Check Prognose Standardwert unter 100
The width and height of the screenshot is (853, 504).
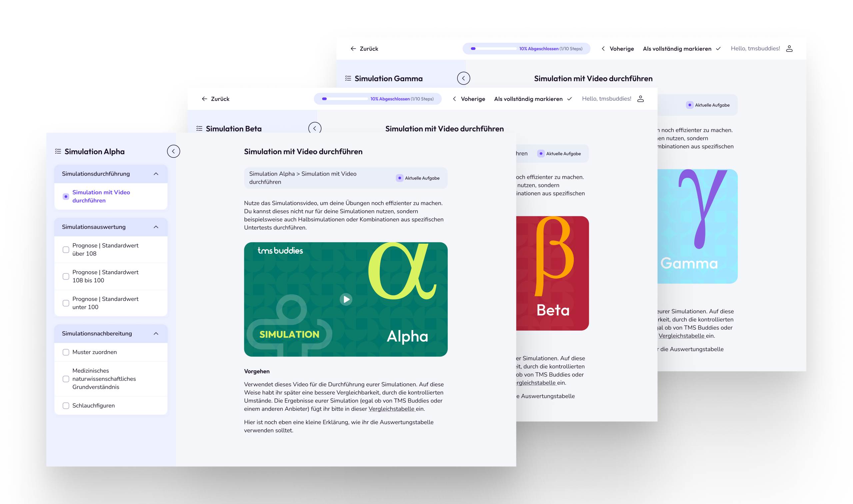pos(66,303)
